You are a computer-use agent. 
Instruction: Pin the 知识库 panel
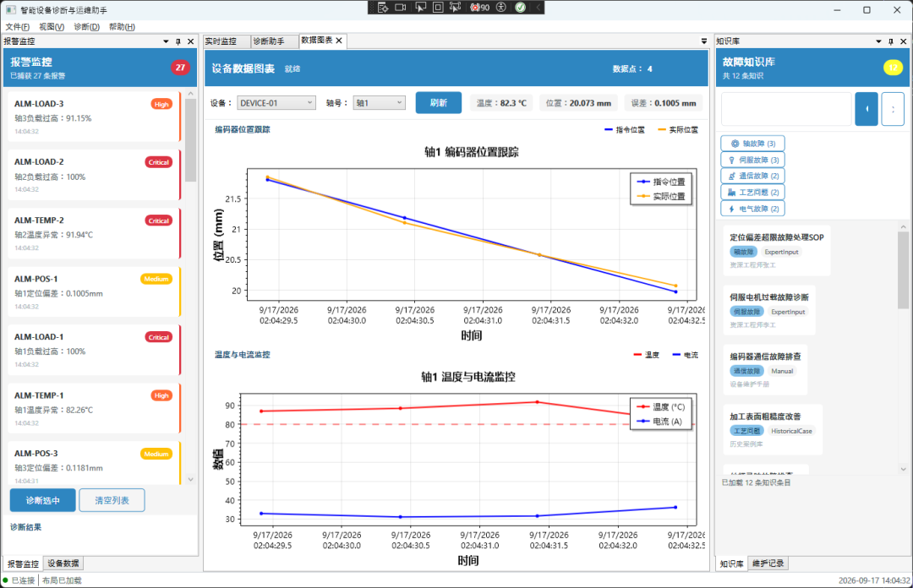[x=891, y=41]
